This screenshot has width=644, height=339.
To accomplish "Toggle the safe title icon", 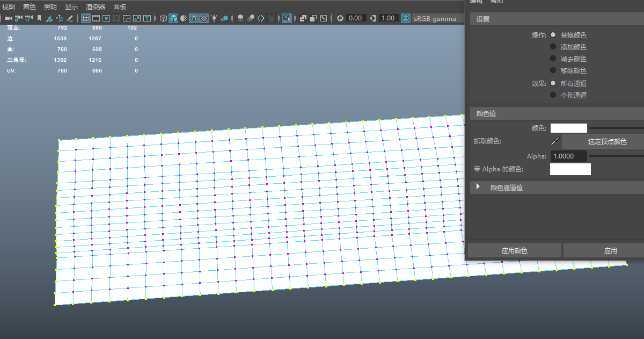I will 147,18.
